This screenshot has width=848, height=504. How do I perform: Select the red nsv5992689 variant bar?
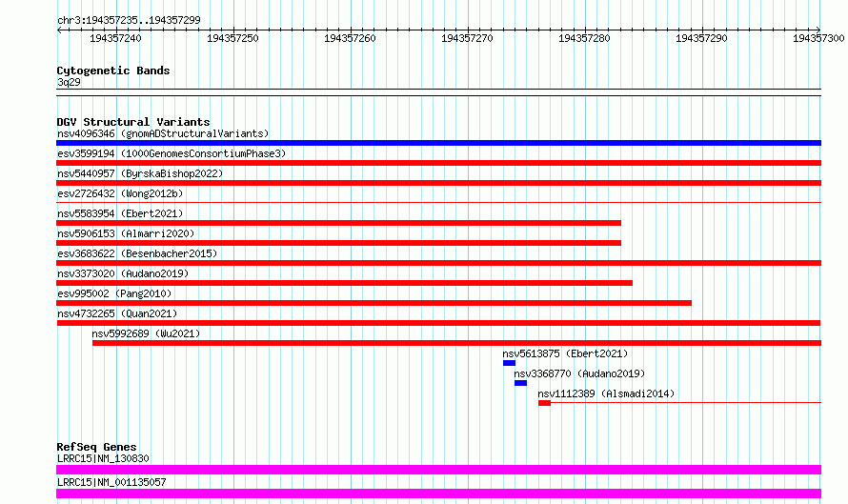pyautogui.click(x=457, y=343)
